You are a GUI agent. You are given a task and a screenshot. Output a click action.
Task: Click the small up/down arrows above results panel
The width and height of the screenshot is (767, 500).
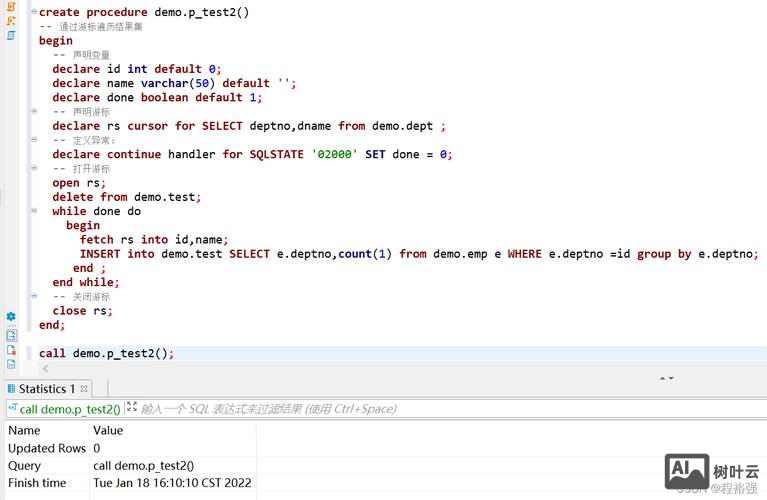click(665, 378)
